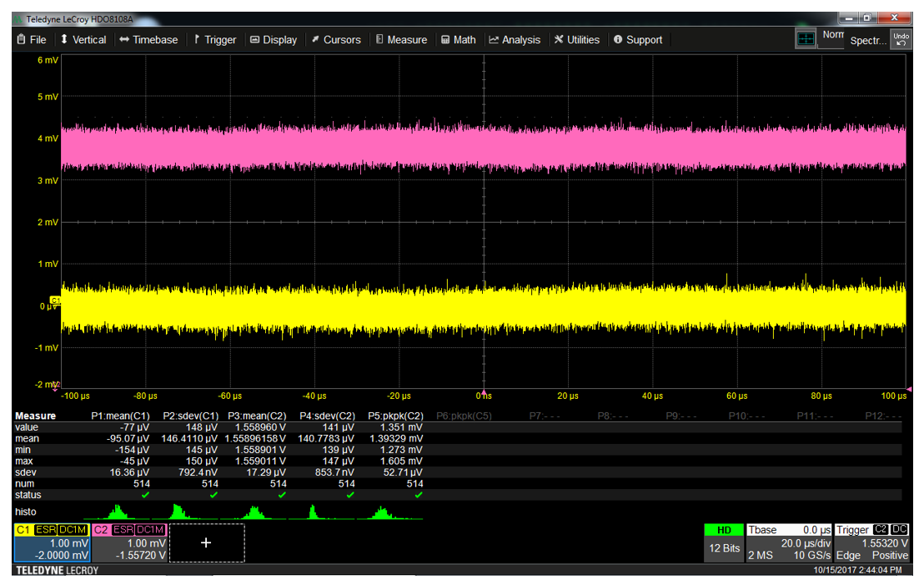Click the Trigger edge icon in menu bar
The width and height of the screenshot is (924, 585).
tap(198, 39)
